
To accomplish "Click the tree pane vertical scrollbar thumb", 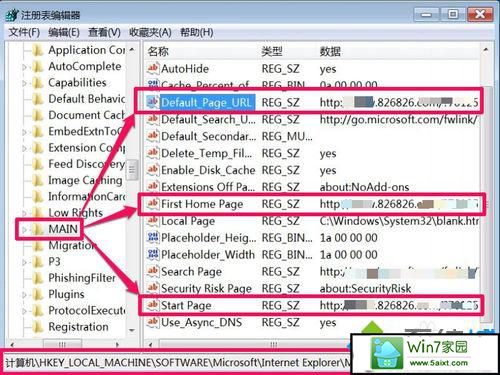I will click(x=132, y=170).
